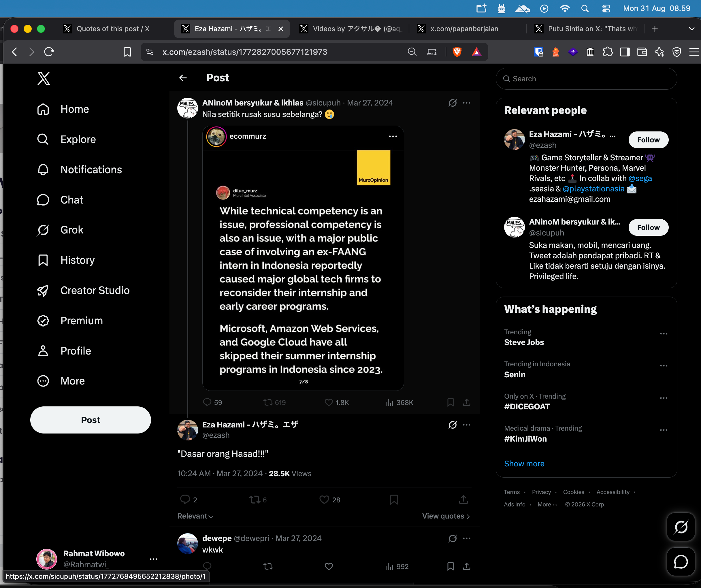Go to Chat in sidebar
Viewport: 701px width, 588px height.
(60, 200)
